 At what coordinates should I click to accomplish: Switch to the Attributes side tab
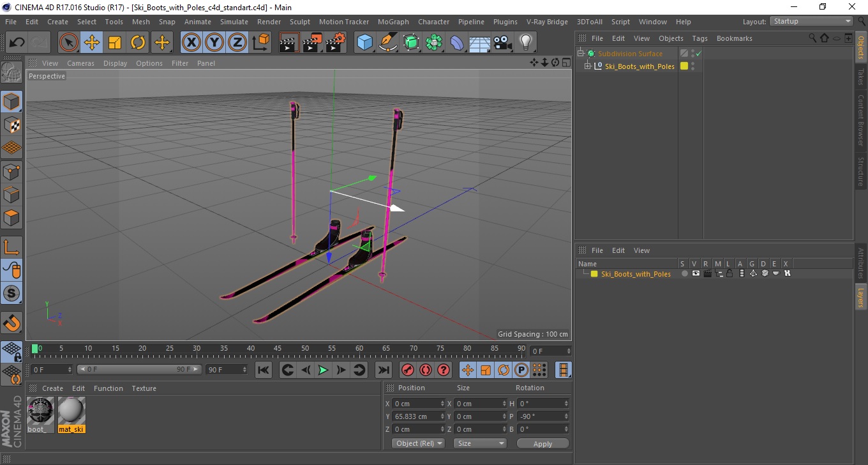pos(861,263)
